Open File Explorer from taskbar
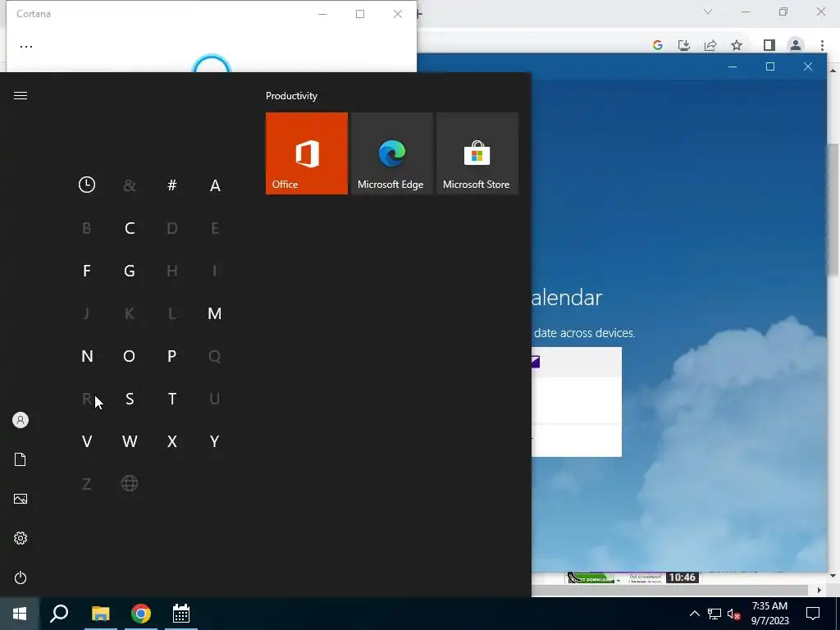Viewport: 840px width, 630px height. [100, 614]
